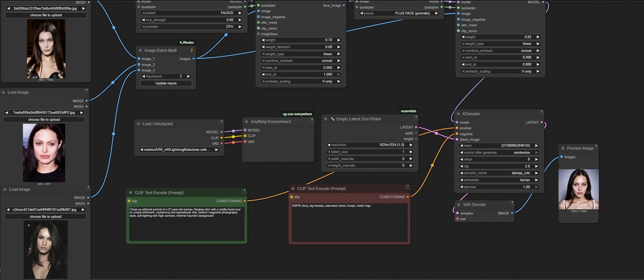Click the positive prompt text box in green node
The width and height of the screenshot is (644, 280).
[x=187, y=224]
